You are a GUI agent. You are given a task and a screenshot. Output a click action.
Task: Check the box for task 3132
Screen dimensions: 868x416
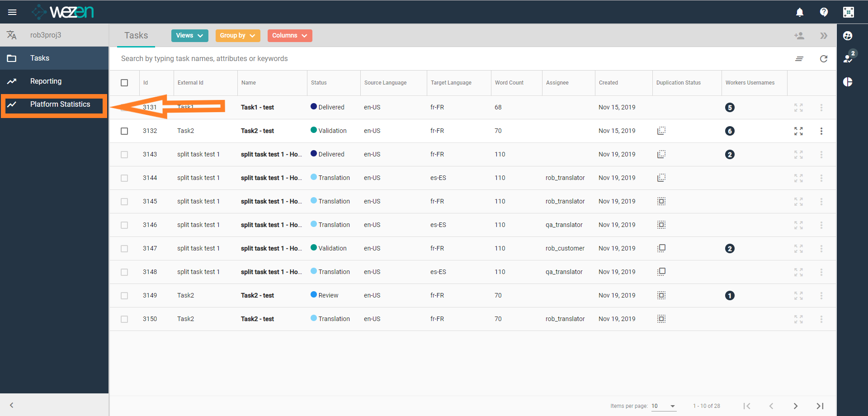[124, 131]
